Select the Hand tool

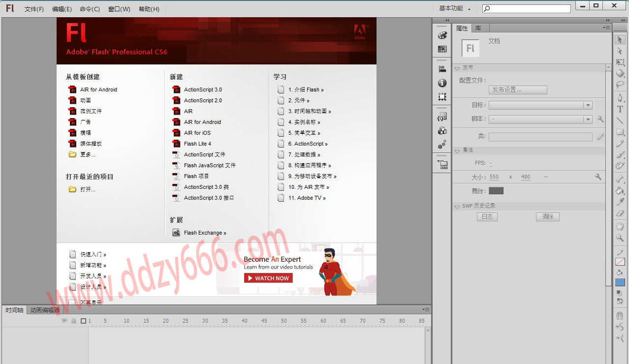[620, 227]
